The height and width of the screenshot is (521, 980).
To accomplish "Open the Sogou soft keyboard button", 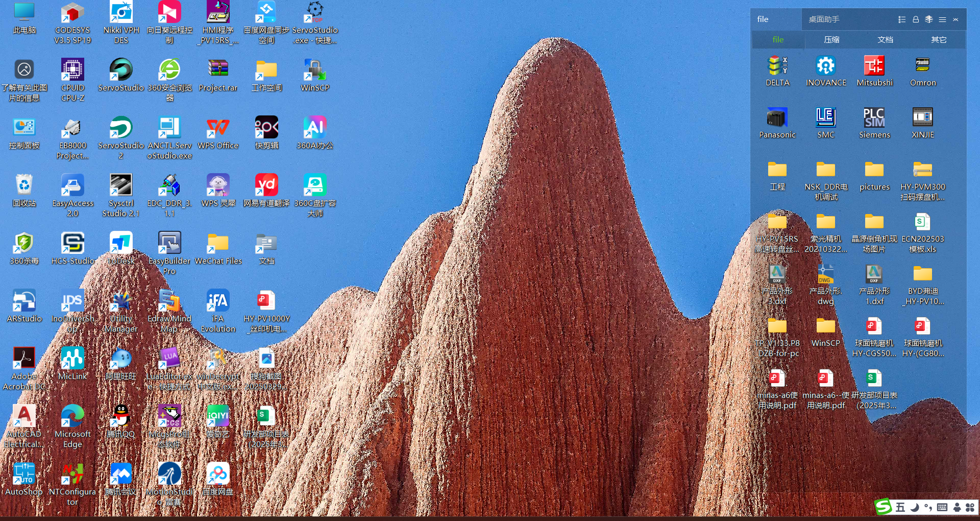I will point(942,507).
